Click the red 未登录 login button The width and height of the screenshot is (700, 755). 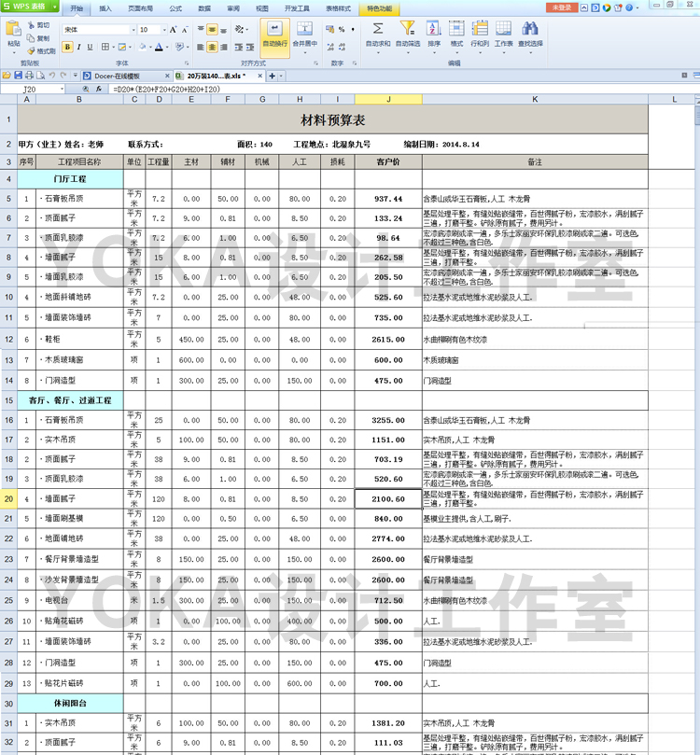562,7
